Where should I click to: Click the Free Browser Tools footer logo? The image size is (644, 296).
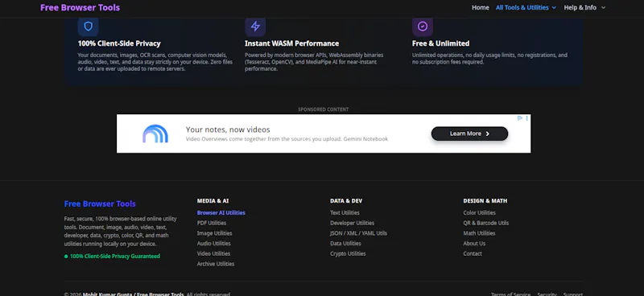(100, 204)
